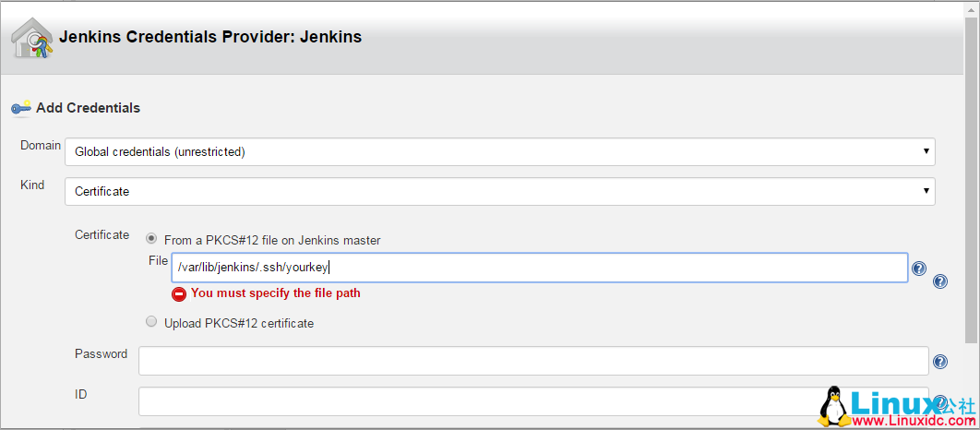This screenshot has width=980, height=430.
Task: Click the 'File' label
Action: (x=158, y=260)
